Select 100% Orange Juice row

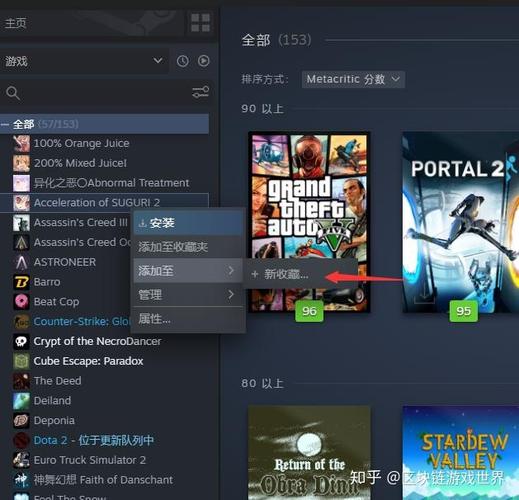(104, 143)
